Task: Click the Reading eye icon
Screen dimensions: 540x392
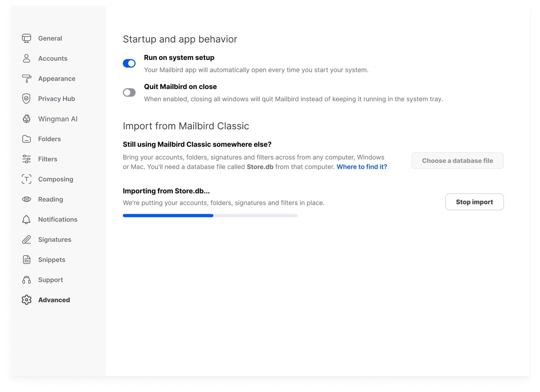Action: click(27, 199)
